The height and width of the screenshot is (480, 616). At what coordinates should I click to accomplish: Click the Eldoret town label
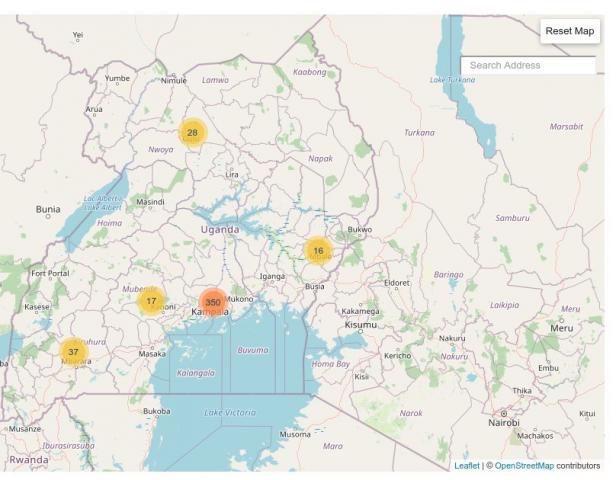pos(397,283)
